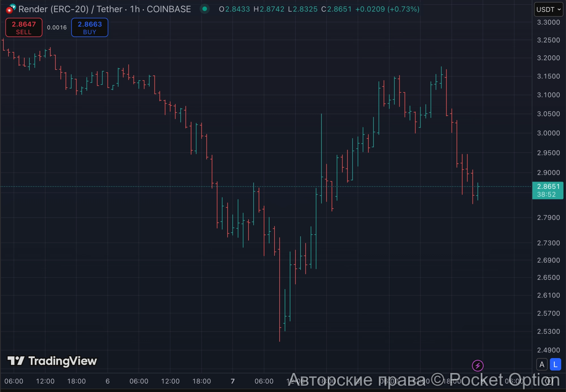The width and height of the screenshot is (566, 392).
Task: Click the purple lightning bolt icon
Action: click(x=477, y=366)
